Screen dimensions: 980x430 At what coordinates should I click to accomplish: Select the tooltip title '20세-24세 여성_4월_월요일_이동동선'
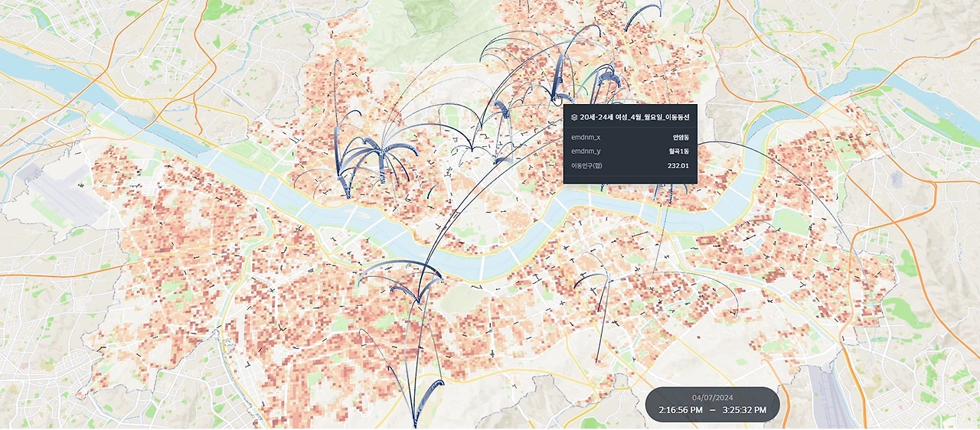pos(635,118)
